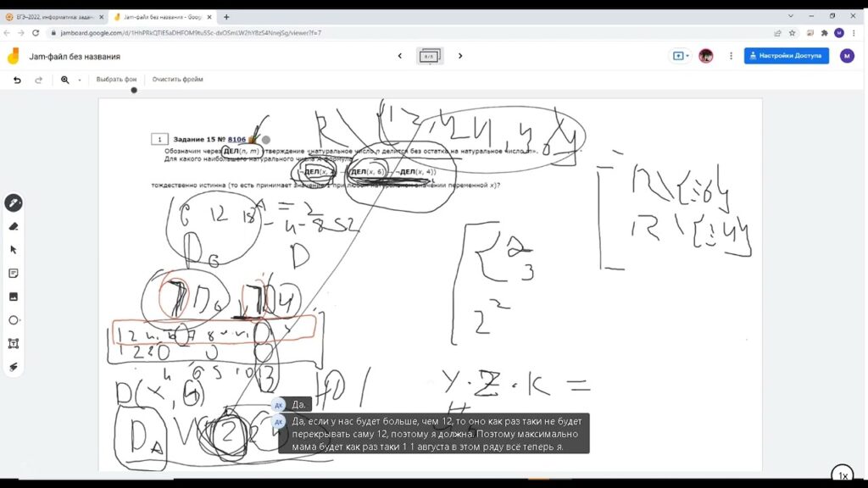Add a sticky note
Screen dimensions: 868x488
(14, 273)
